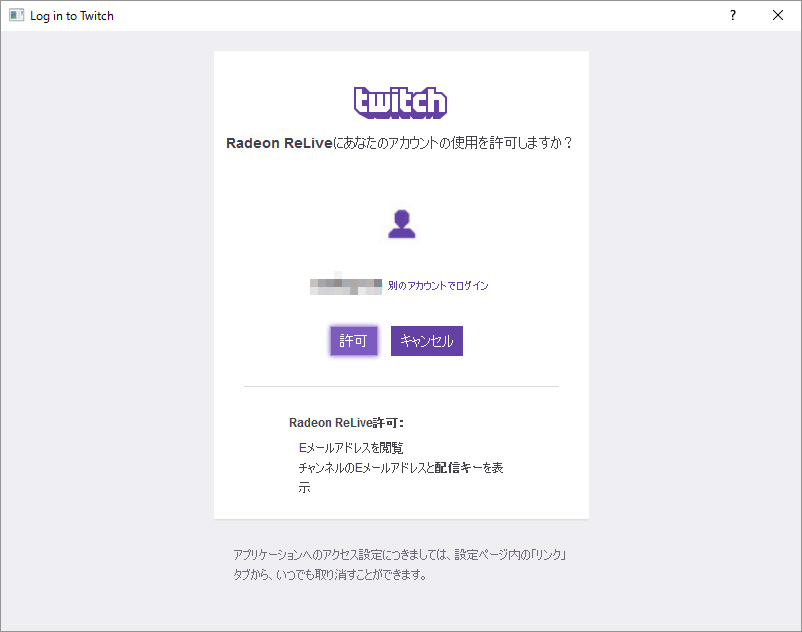Click the window icon in title bar

point(16,16)
